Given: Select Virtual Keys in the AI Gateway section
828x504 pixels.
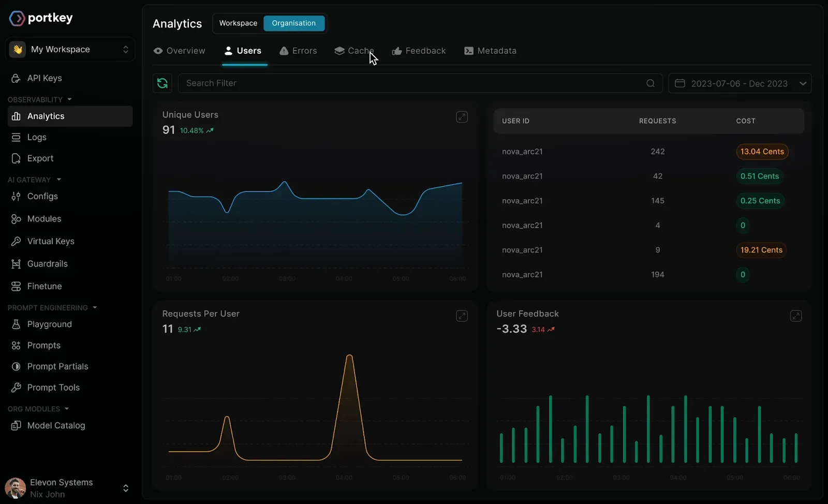Looking at the screenshot, I should 50,241.
